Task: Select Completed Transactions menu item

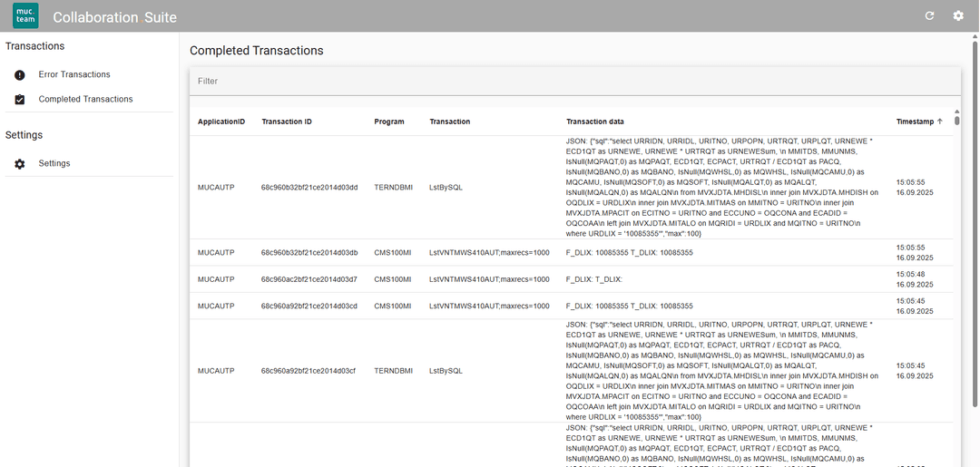Action: (x=85, y=100)
